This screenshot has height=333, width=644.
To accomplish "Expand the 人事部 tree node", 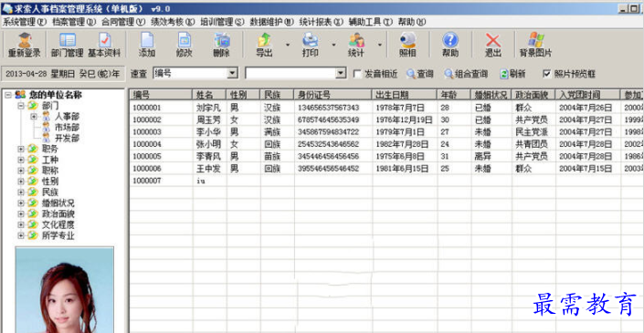I will pyautogui.click(x=33, y=117).
